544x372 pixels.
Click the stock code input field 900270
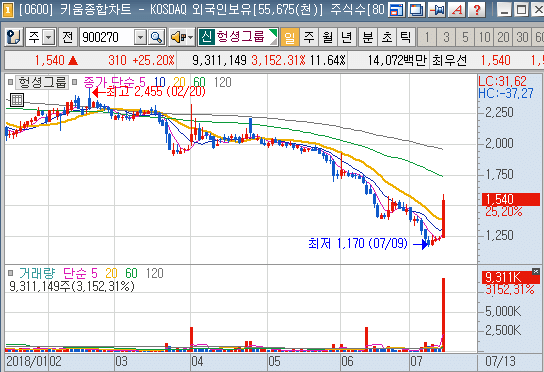click(107, 37)
